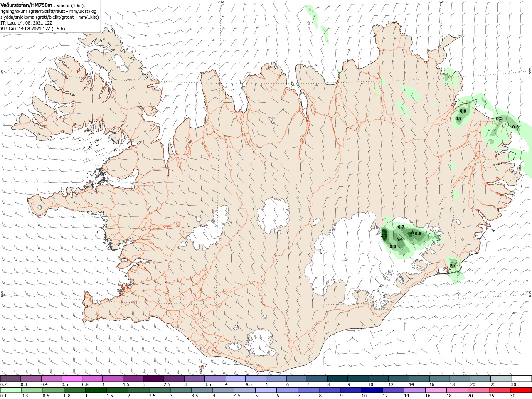Choose the violet 3–3.5 sleet/snow legend swatch
The height and width of the screenshot is (399, 532).
[194, 379]
